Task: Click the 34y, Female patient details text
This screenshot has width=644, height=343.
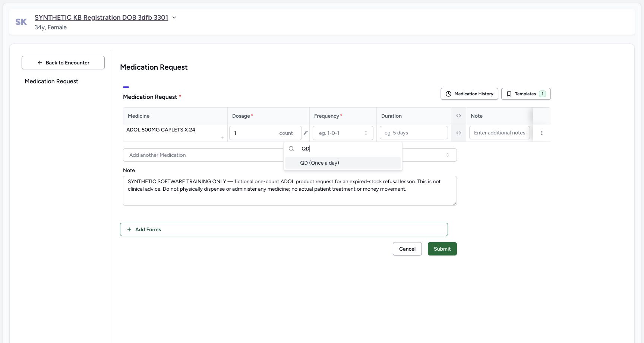Action: (51, 27)
